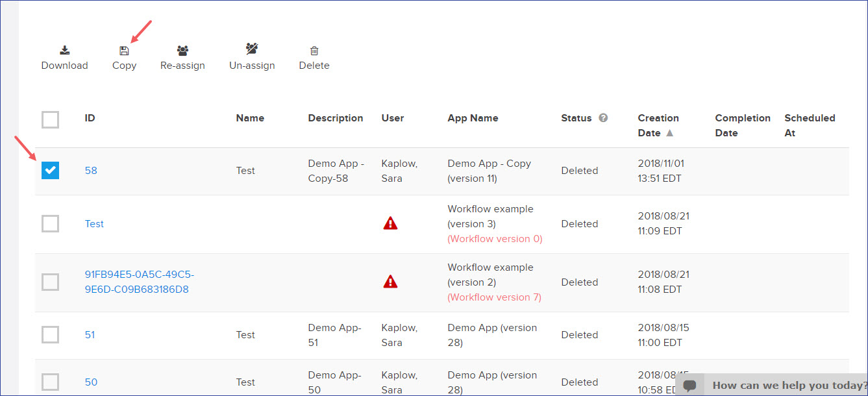Open record ID 58 link
The height and width of the screenshot is (396, 868).
[91, 171]
